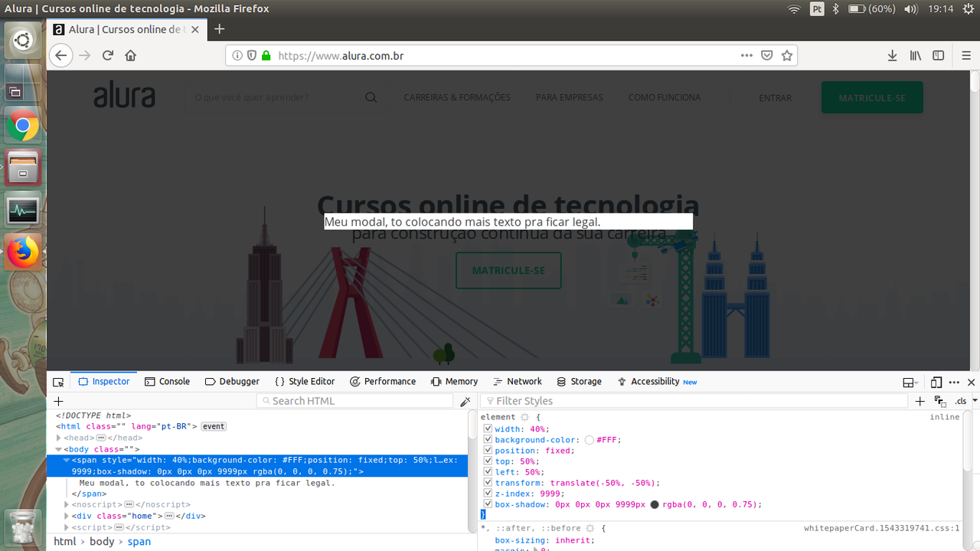Disable the background-color declaration
980x551 pixels.
click(x=488, y=440)
